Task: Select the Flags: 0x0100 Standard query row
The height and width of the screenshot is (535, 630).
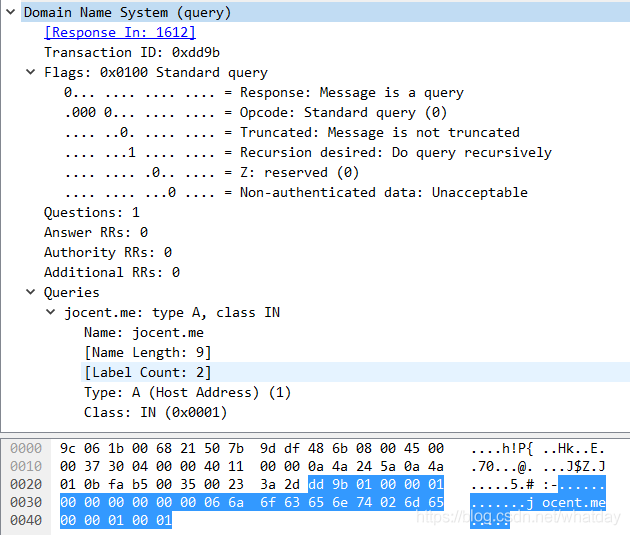Action: 155,72
